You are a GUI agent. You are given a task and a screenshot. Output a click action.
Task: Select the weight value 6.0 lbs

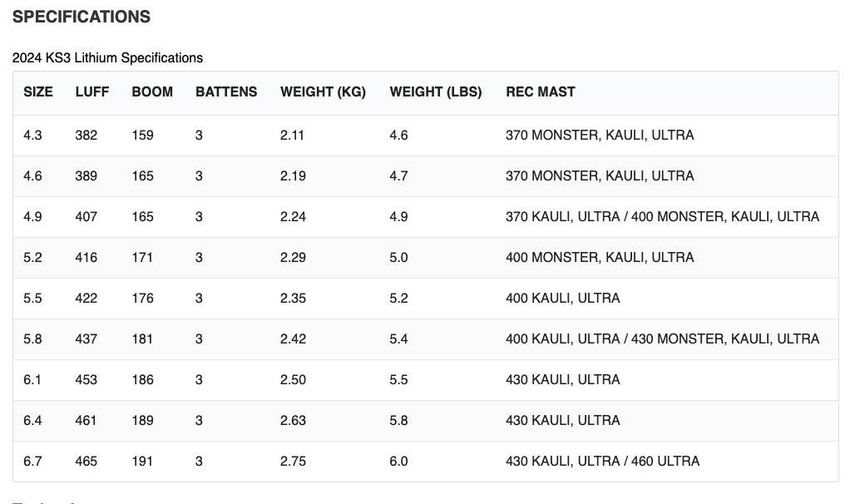click(x=398, y=461)
